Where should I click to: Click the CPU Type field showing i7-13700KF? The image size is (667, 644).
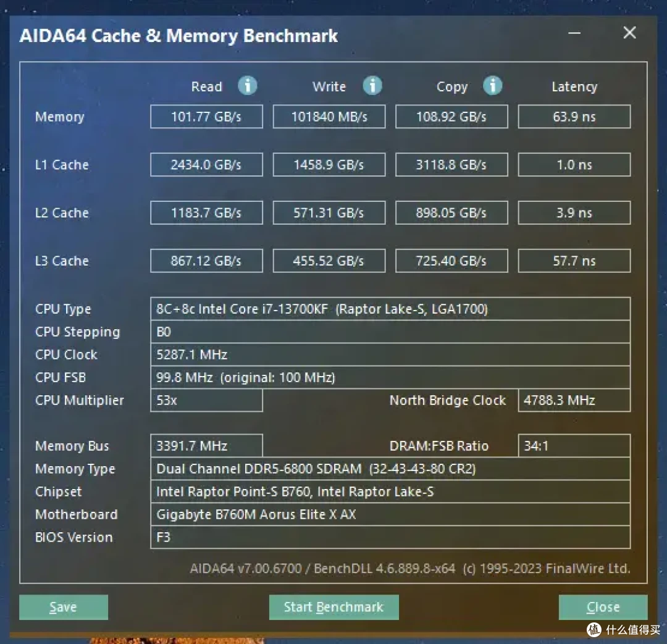390,309
